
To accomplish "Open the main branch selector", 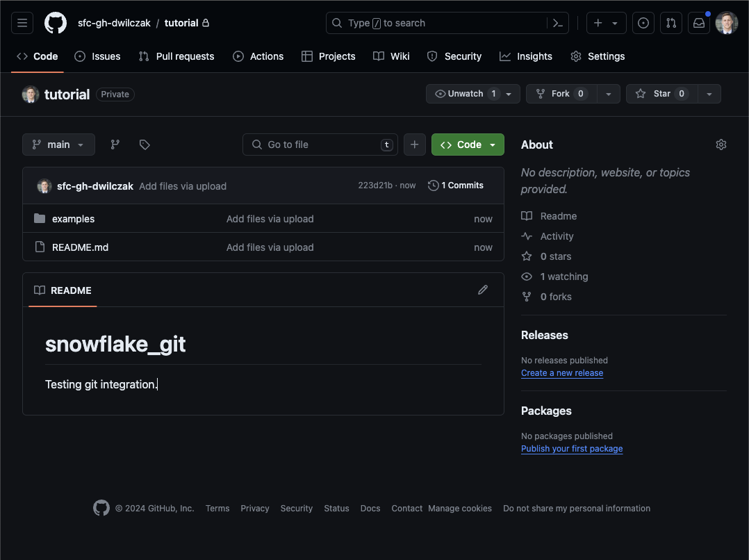I will point(59,145).
